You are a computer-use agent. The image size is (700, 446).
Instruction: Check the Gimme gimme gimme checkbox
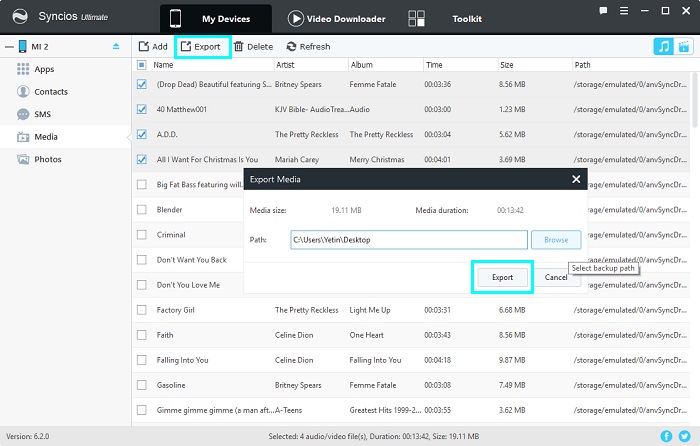[x=142, y=409]
